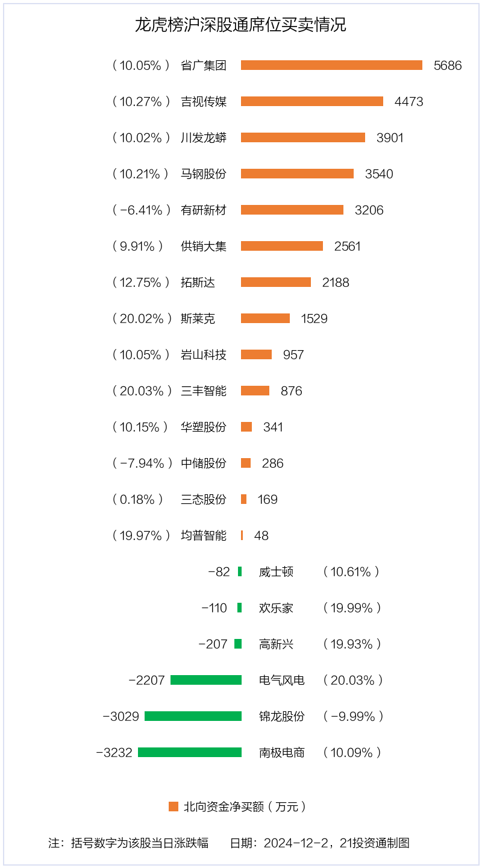Select the 斯莱克 orange bar

(x=265, y=318)
